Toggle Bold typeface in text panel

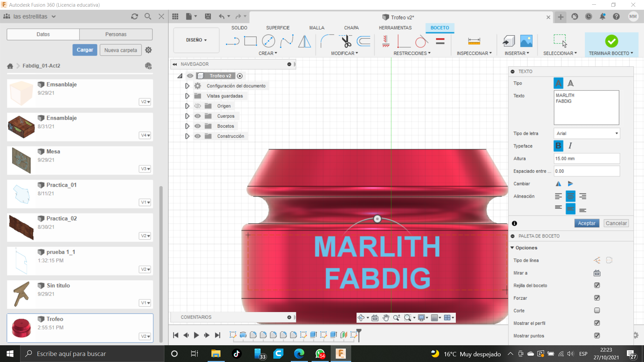[x=558, y=146]
